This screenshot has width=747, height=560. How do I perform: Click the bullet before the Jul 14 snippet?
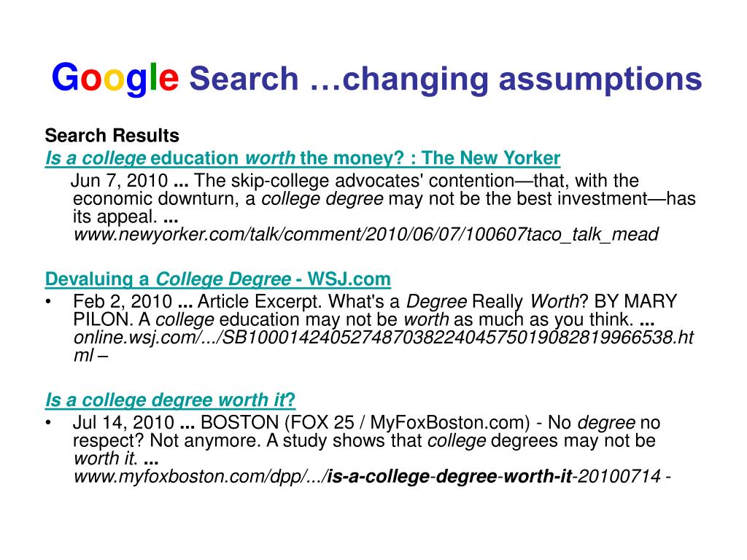[48, 423]
